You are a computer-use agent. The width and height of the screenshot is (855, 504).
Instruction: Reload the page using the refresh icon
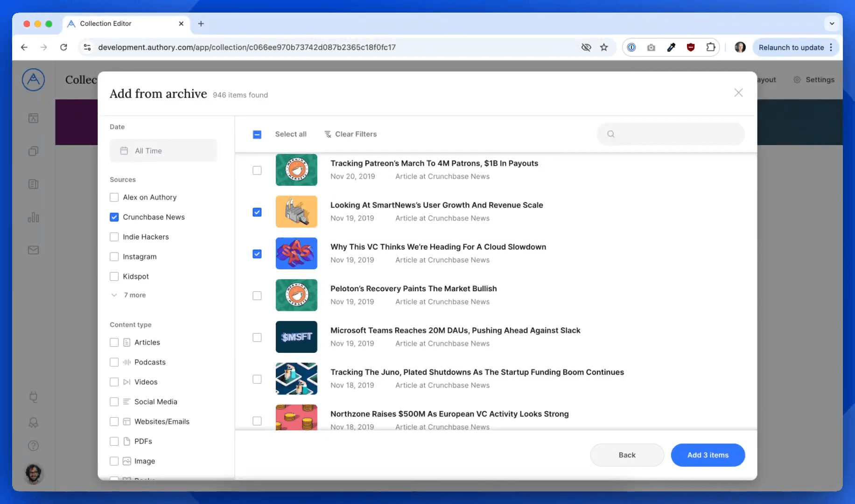[x=63, y=47]
